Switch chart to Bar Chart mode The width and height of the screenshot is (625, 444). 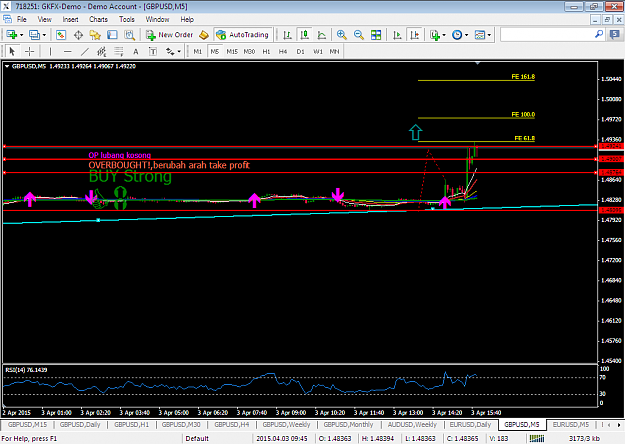287,35
